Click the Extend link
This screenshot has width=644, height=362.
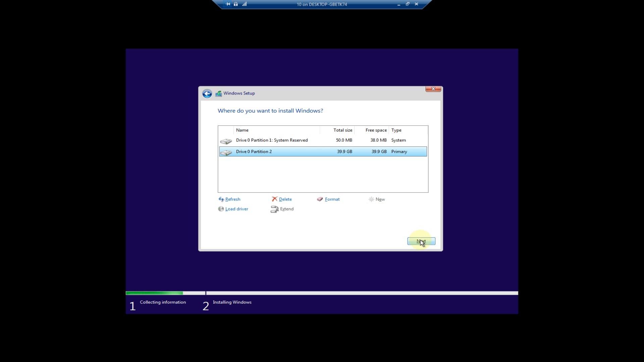pyautogui.click(x=287, y=209)
